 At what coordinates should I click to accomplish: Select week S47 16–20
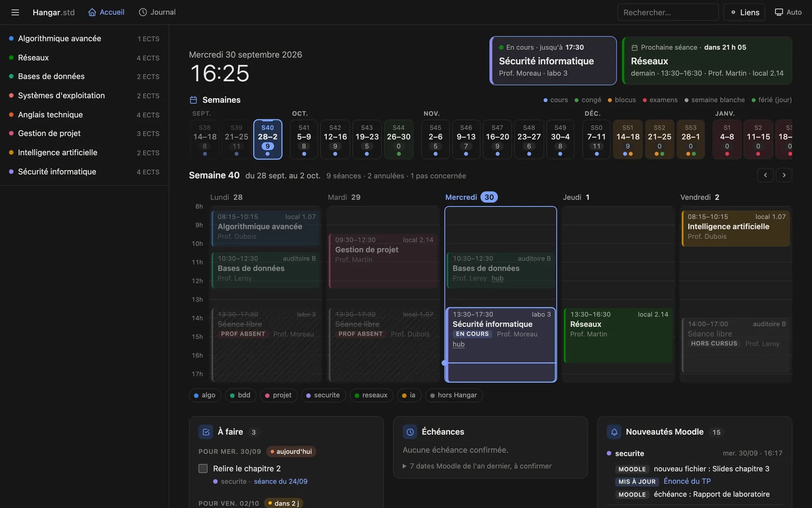click(497, 140)
